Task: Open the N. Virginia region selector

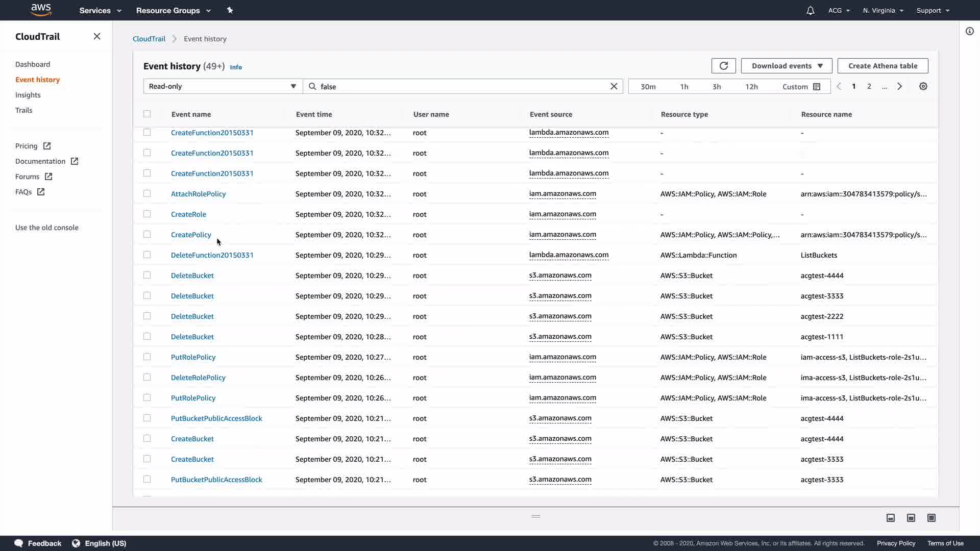Action: coord(883,11)
